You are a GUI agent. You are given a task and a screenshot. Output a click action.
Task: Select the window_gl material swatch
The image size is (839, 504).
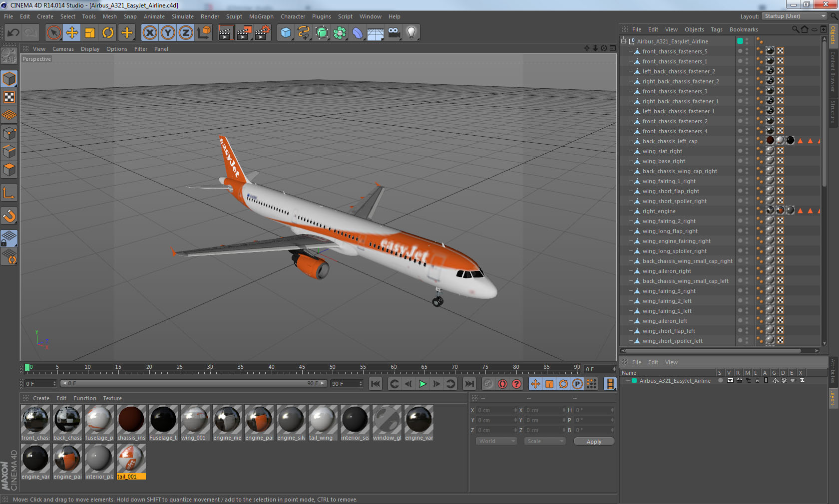tap(387, 423)
